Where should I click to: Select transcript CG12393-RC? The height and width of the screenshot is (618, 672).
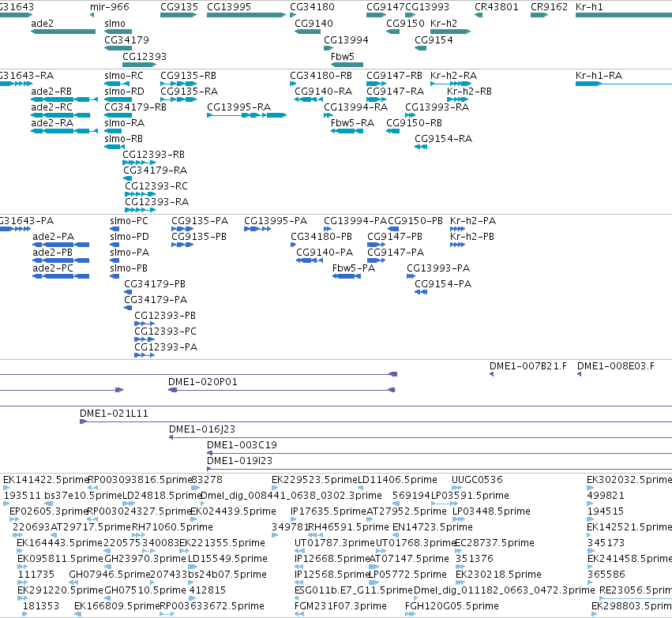pos(156,185)
